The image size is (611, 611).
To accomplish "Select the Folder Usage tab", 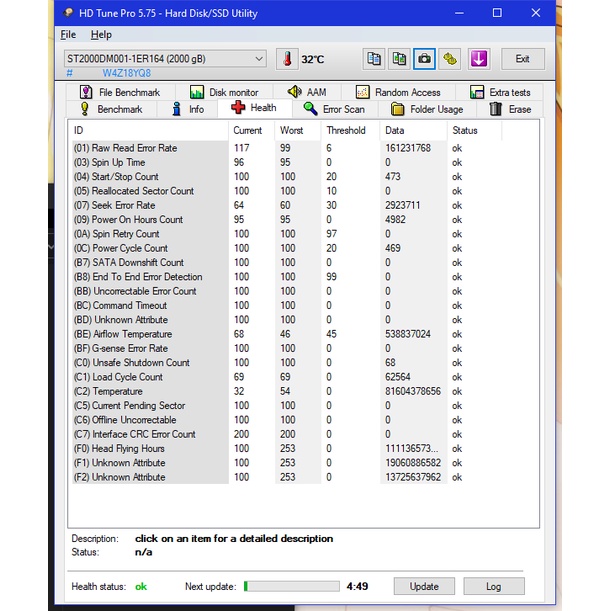I will (x=427, y=109).
